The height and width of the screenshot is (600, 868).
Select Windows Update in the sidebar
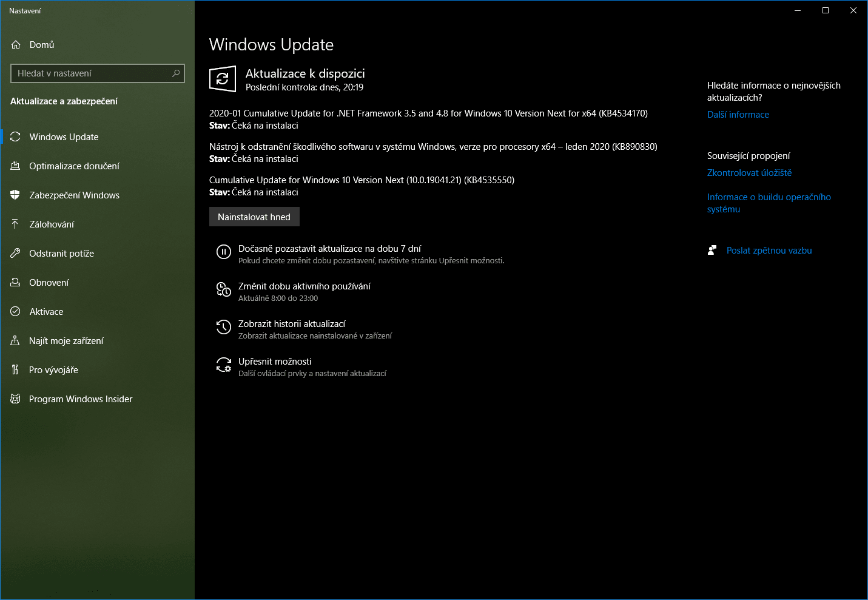pos(62,137)
